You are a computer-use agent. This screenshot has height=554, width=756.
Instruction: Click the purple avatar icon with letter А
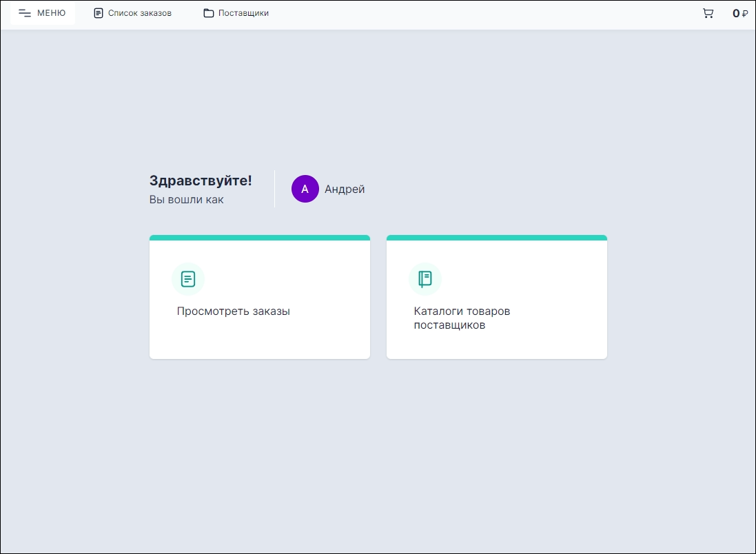tap(305, 189)
